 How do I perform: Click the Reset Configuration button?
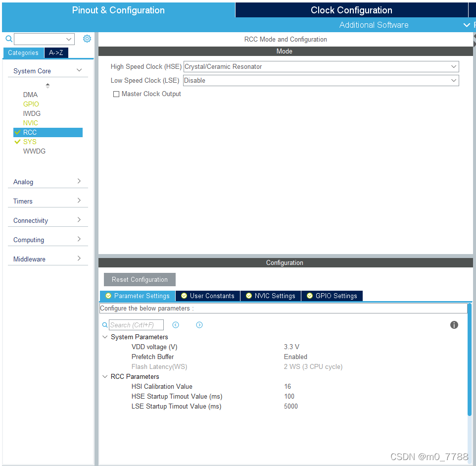[x=140, y=279]
